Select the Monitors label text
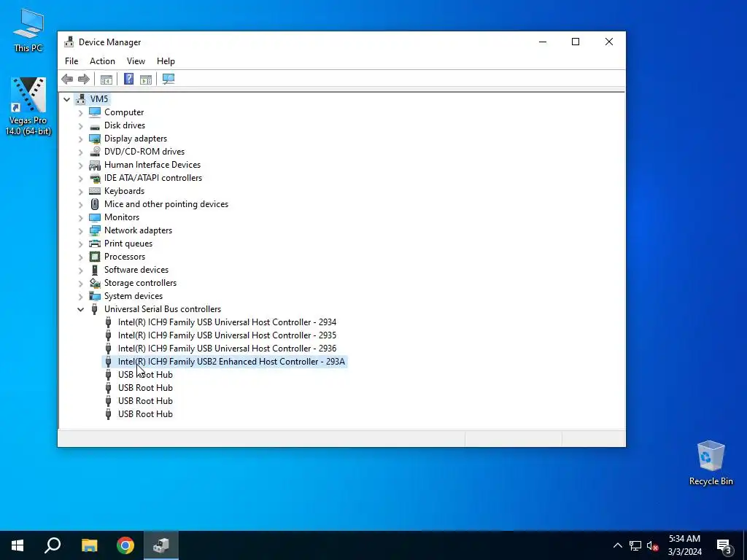This screenshot has width=747, height=560. click(x=122, y=217)
